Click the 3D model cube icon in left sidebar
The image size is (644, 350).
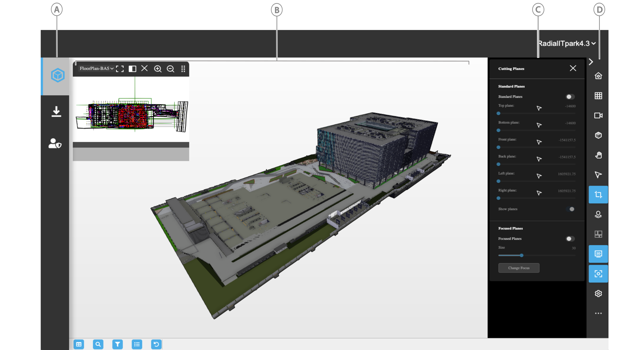(x=58, y=75)
